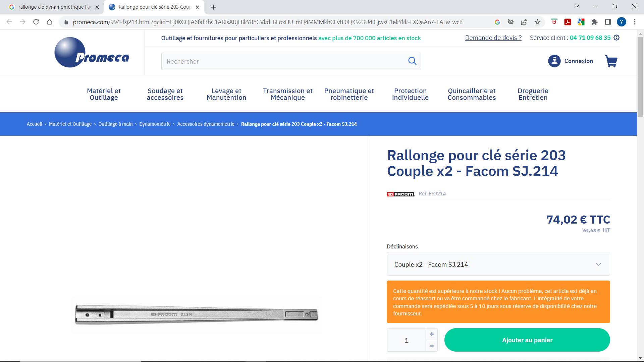Click the search magnifier icon
644x362 pixels.
pyautogui.click(x=412, y=61)
